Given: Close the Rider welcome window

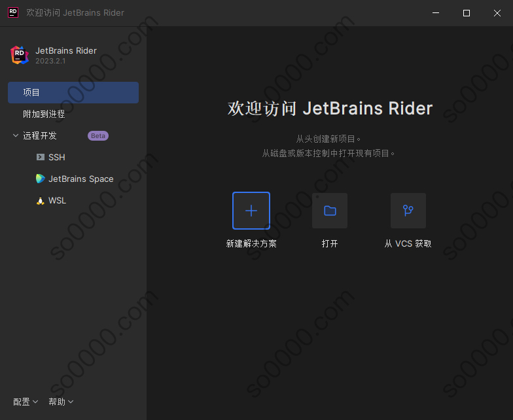Looking at the screenshot, I should pyautogui.click(x=497, y=13).
